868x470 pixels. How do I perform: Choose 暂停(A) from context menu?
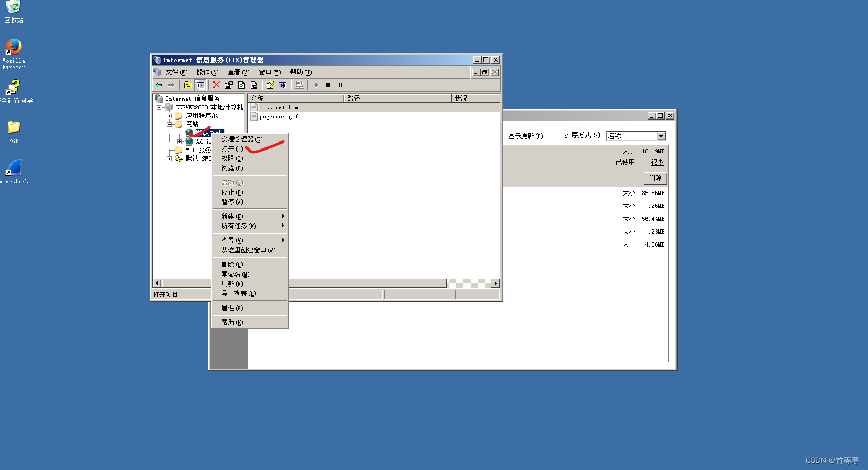(250, 202)
